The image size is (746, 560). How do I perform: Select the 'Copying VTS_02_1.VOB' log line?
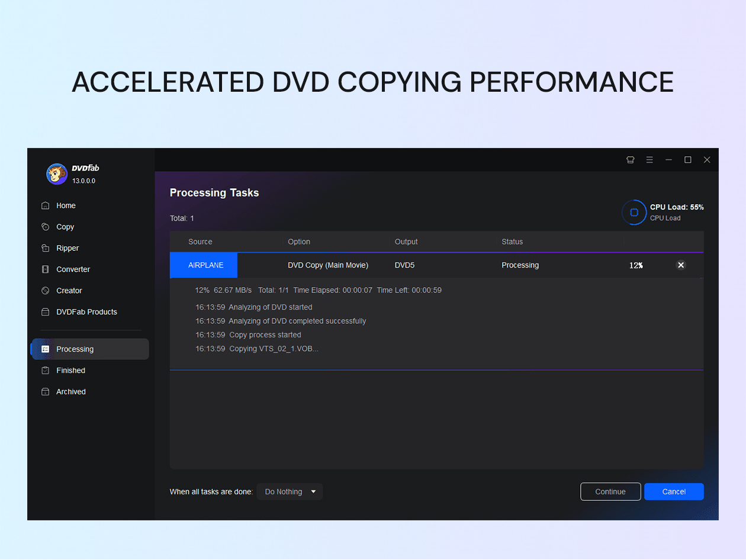[257, 349]
